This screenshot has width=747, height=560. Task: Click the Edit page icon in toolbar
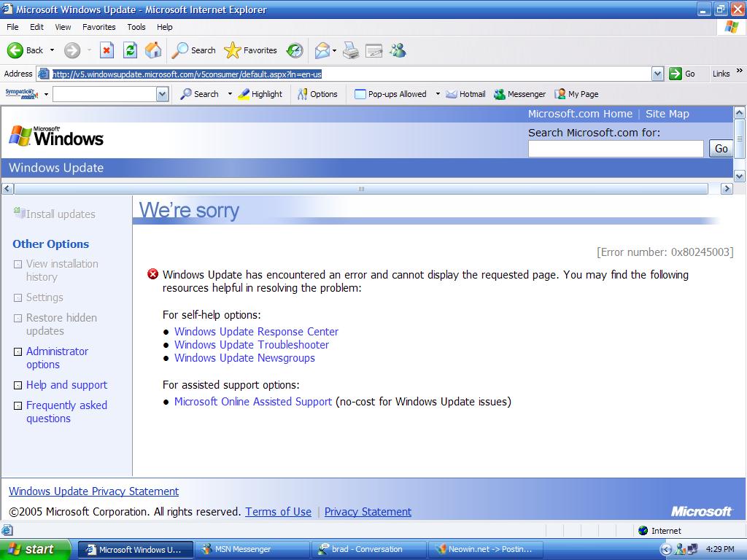(x=374, y=50)
